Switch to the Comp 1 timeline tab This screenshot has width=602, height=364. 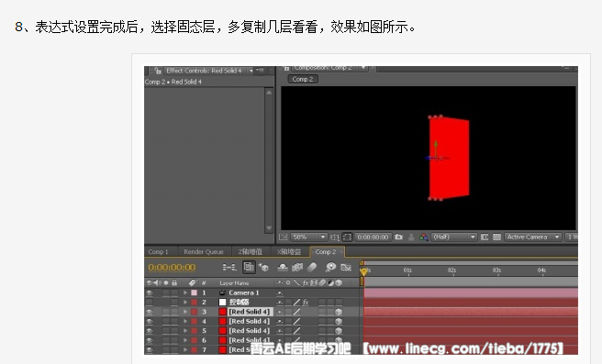[158, 251]
